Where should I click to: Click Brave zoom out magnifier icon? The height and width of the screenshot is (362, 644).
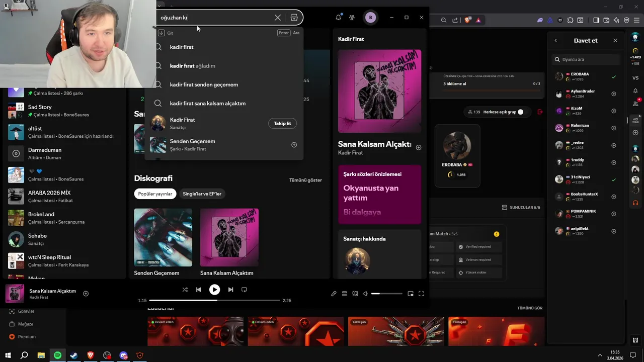click(x=444, y=20)
